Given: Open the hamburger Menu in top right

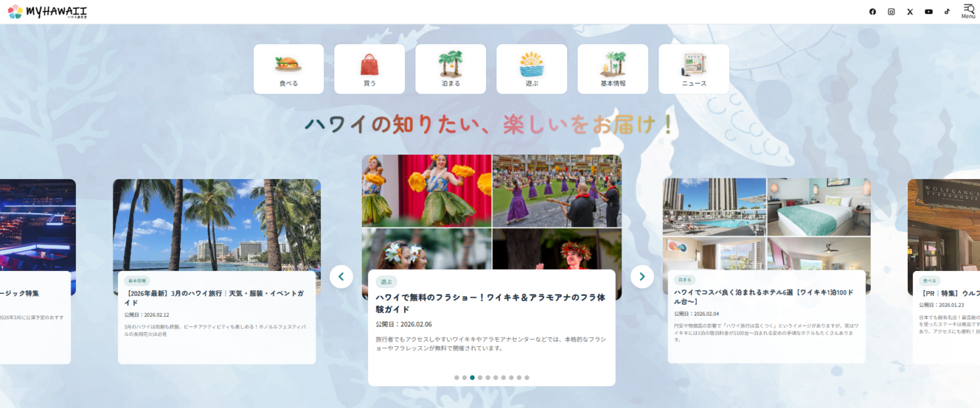Looking at the screenshot, I should (967, 11).
